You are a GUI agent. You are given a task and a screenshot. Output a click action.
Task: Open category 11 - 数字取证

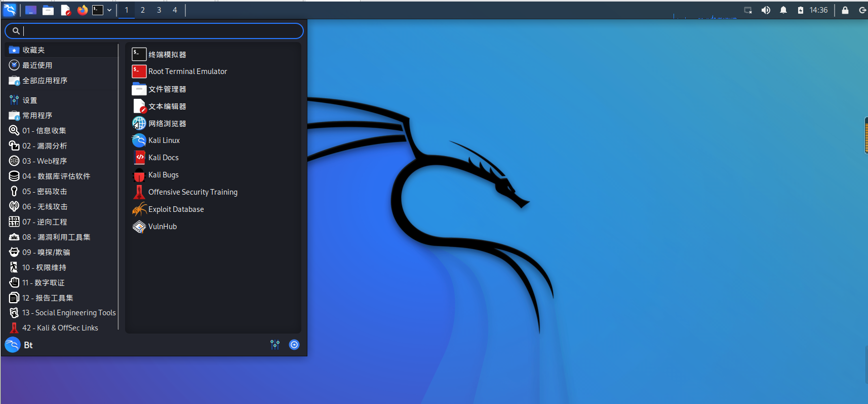click(62, 283)
